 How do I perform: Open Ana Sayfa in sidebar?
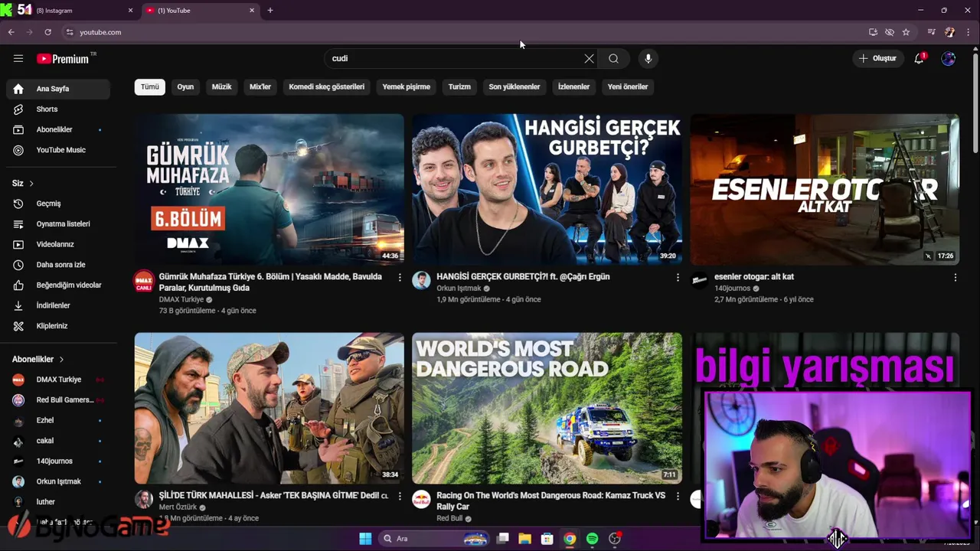[58, 89]
